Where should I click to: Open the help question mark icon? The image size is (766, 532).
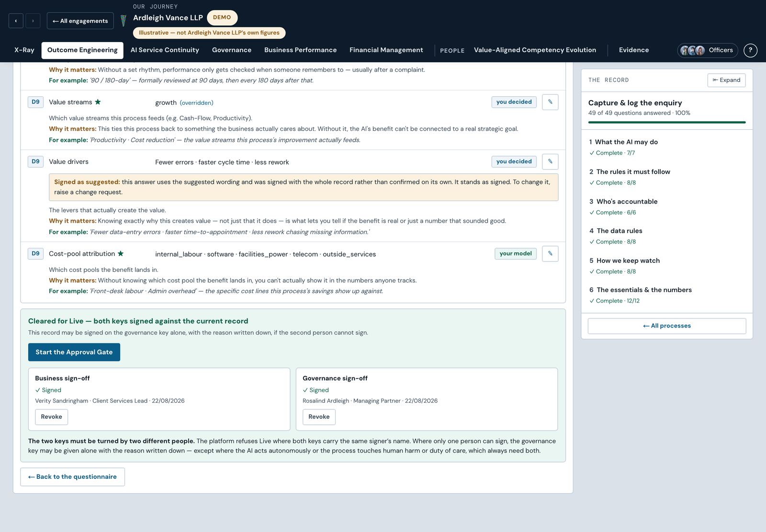point(750,50)
